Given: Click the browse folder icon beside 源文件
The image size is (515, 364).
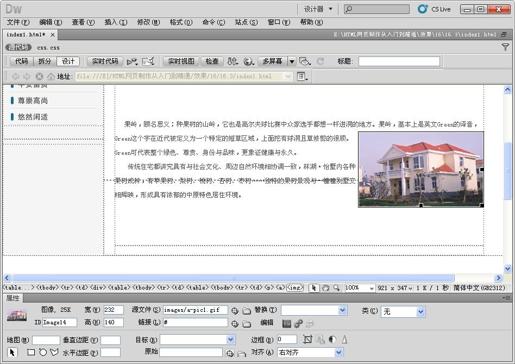Looking at the screenshot, I should tap(247, 311).
